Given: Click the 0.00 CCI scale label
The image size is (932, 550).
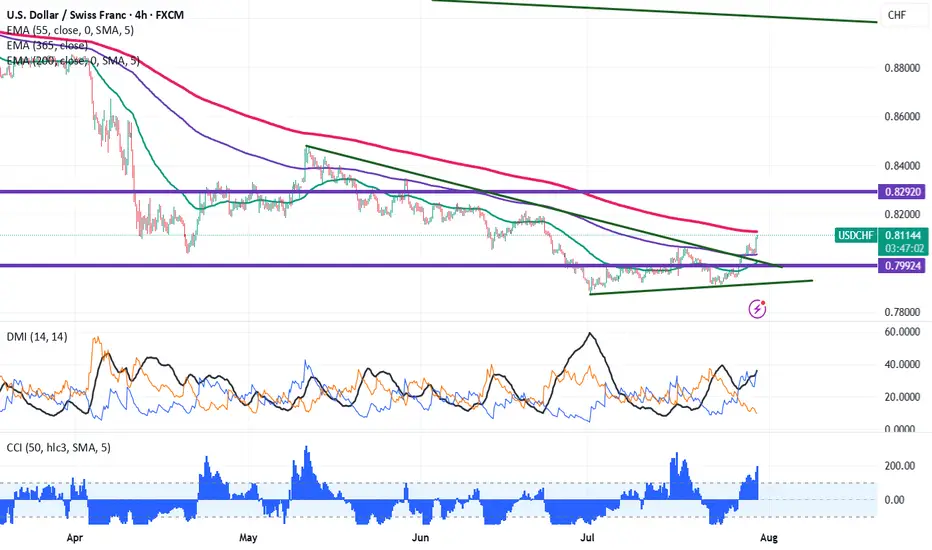Looking at the screenshot, I should pyautogui.click(x=895, y=500).
